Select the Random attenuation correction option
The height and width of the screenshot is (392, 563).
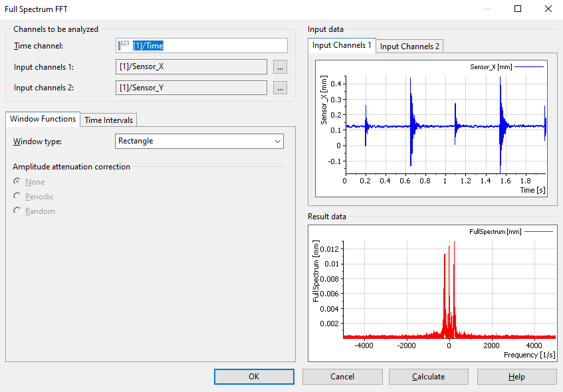point(17,211)
